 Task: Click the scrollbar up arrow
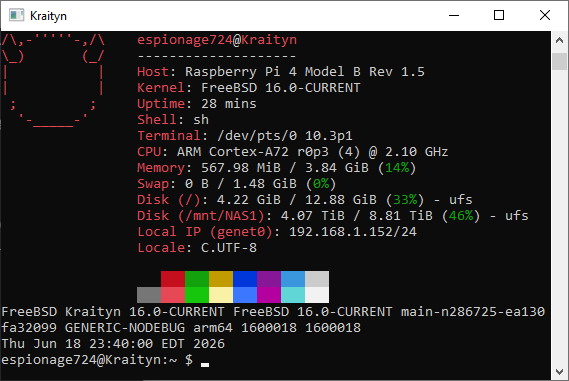pyautogui.click(x=559, y=40)
